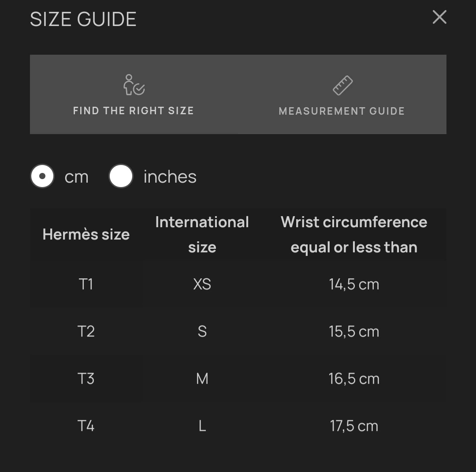The image size is (476, 472).
Task: Click the ruler measurement icon
Action: (342, 86)
